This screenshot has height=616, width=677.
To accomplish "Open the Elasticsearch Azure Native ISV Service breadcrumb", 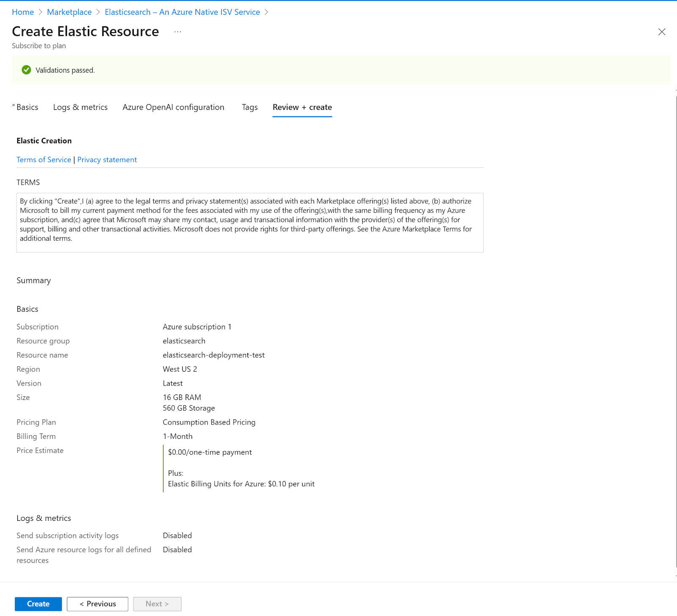I will pyautogui.click(x=182, y=12).
